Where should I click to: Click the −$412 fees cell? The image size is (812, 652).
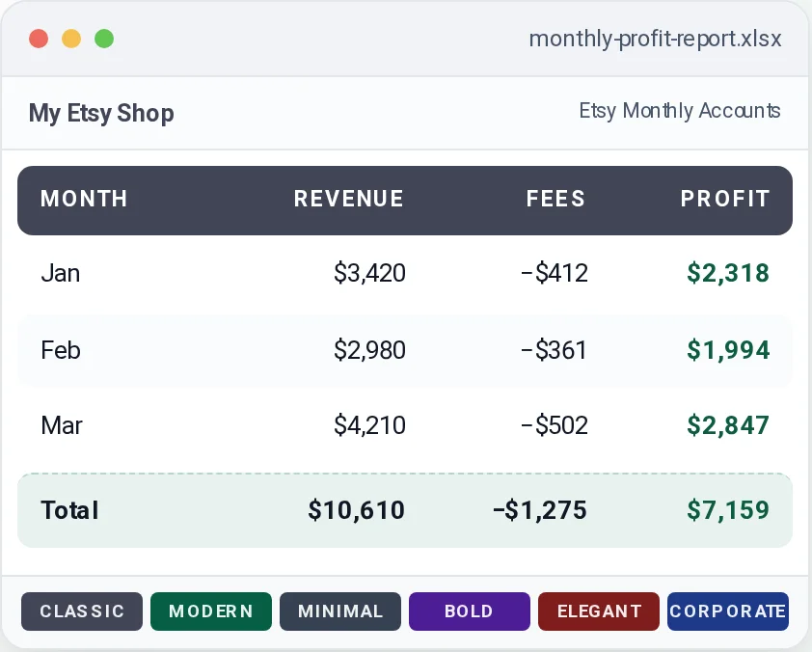coord(555,273)
